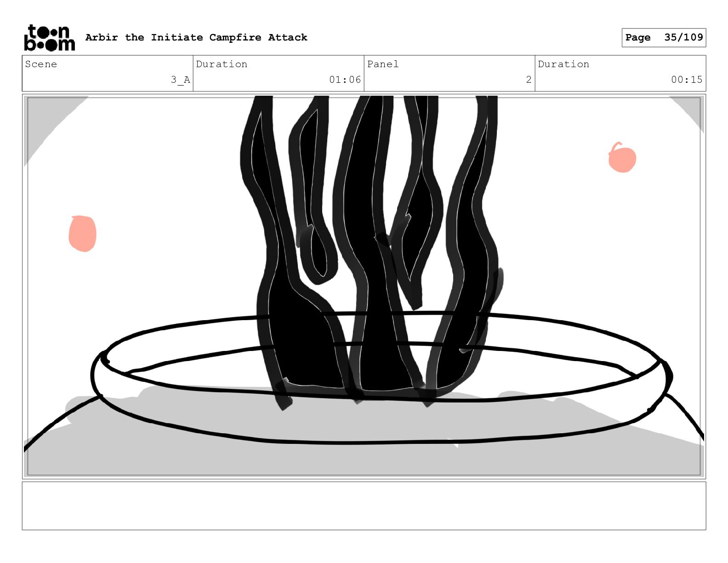Click the pink shape with the stem
The image size is (728, 563).
pyautogui.click(x=622, y=157)
